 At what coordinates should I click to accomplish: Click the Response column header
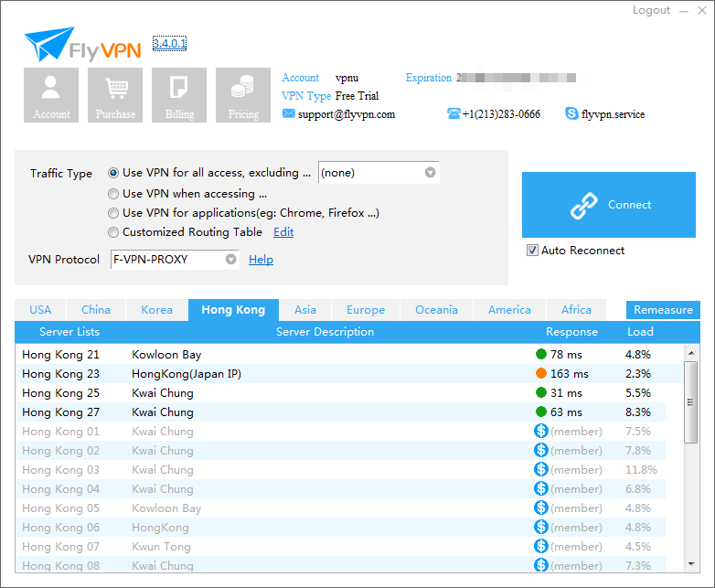(x=571, y=332)
